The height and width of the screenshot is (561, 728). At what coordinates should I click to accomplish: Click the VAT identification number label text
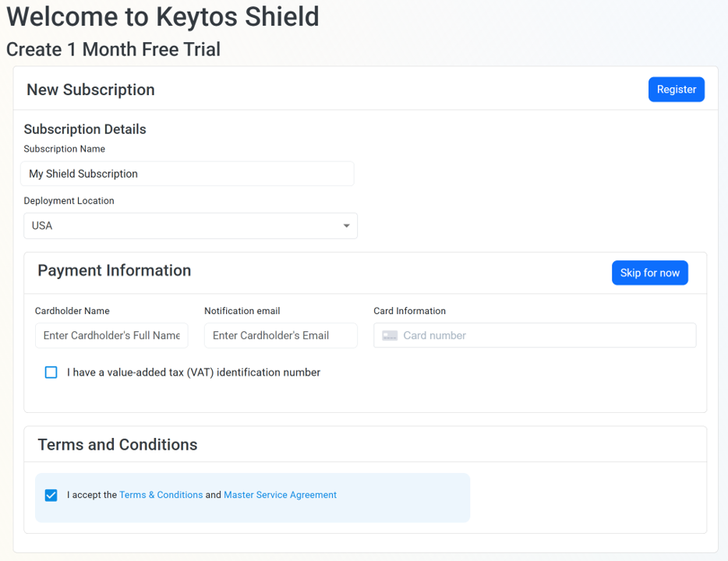(193, 372)
